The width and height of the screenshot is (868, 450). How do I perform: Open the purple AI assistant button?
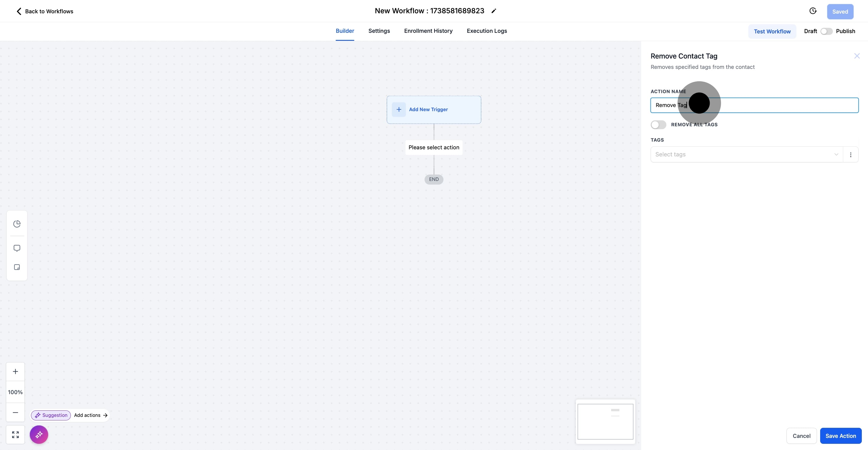point(39,435)
